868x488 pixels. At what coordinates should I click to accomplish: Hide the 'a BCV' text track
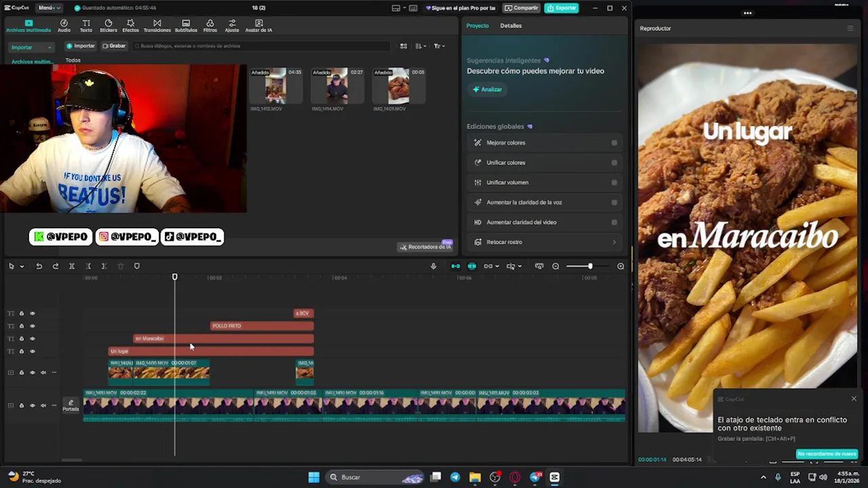[32, 313]
